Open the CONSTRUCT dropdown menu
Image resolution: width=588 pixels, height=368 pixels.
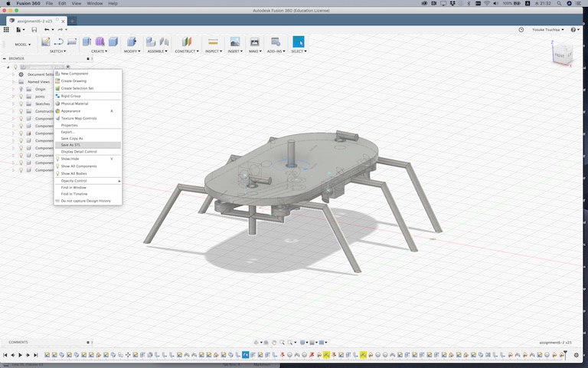click(x=187, y=51)
